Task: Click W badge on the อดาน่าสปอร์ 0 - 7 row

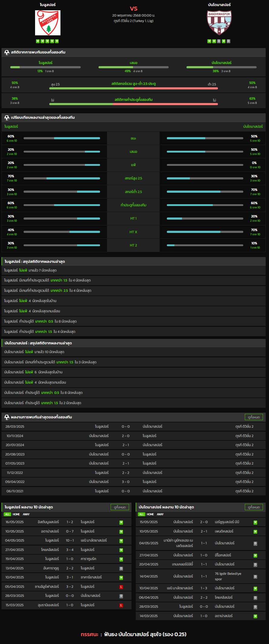Action: (121, 531)
